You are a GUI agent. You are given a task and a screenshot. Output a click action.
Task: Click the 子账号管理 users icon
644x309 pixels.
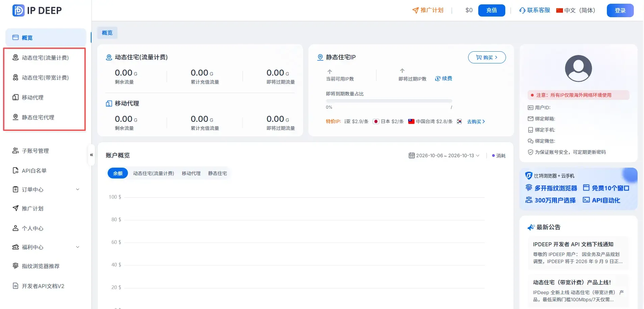pyautogui.click(x=16, y=150)
